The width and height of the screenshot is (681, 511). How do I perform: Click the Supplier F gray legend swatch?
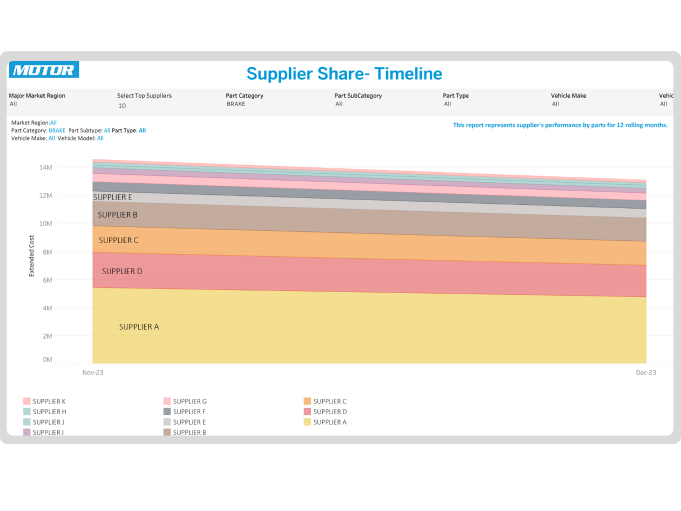(x=167, y=412)
